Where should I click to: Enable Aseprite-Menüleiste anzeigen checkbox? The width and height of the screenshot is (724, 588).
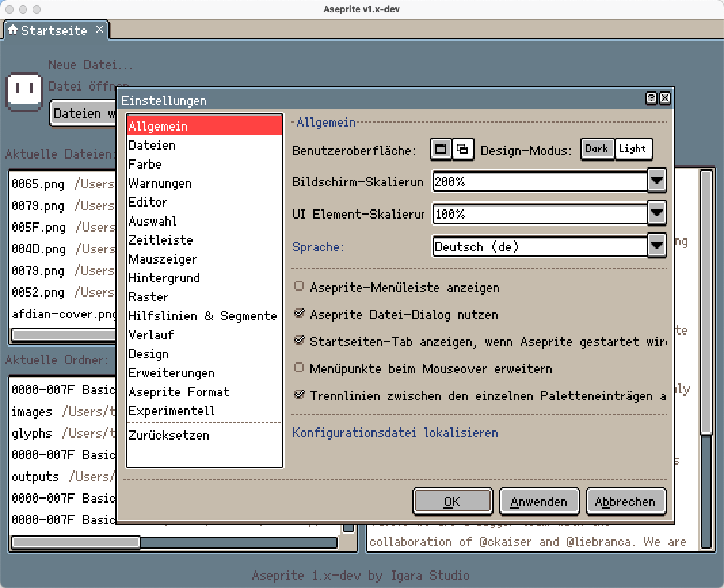click(299, 287)
